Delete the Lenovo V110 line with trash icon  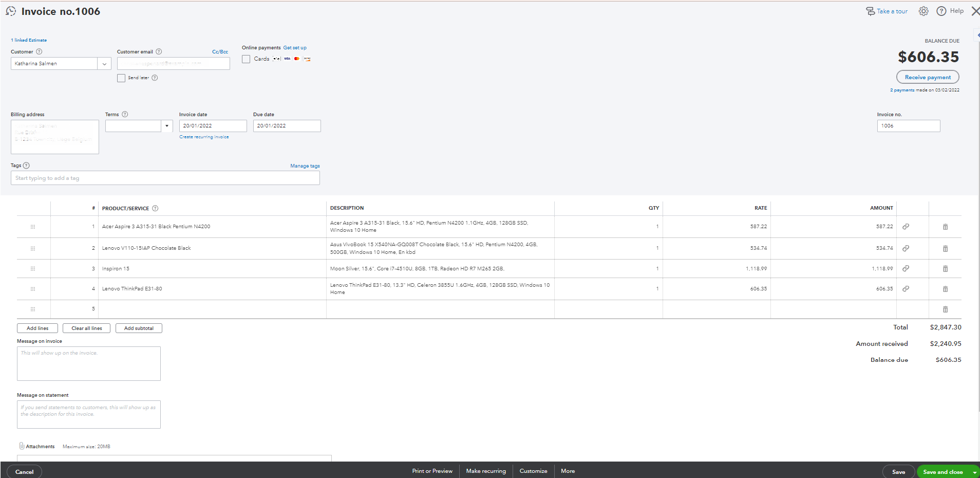click(x=945, y=248)
